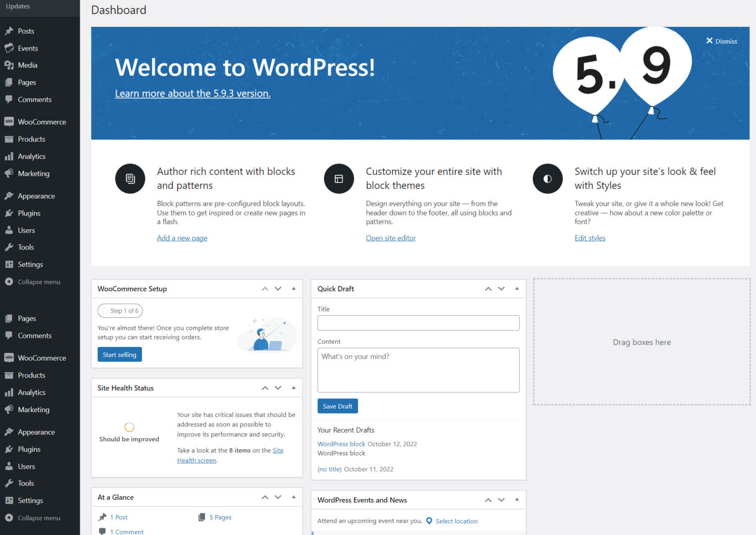Open the Updates menu item

click(x=18, y=6)
